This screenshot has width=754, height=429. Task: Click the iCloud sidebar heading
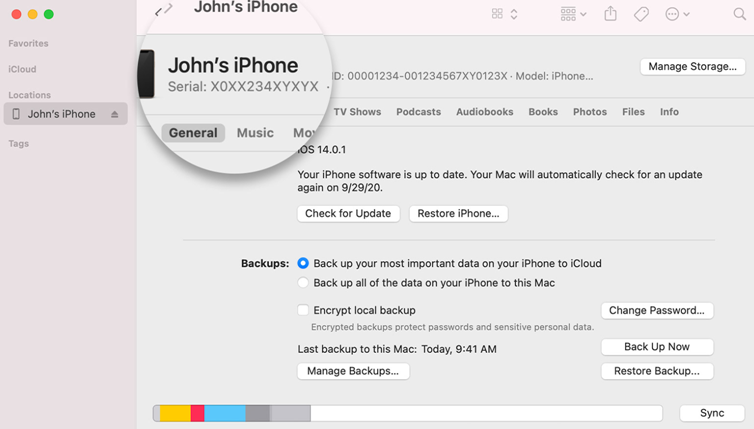tap(22, 69)
